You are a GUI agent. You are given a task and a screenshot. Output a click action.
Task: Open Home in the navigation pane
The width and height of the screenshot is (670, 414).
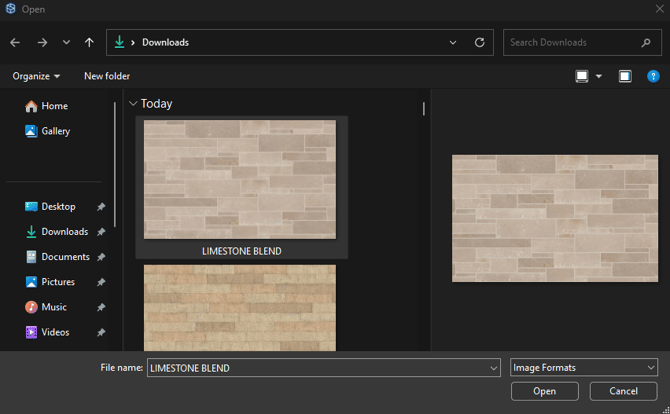(46, 106)
